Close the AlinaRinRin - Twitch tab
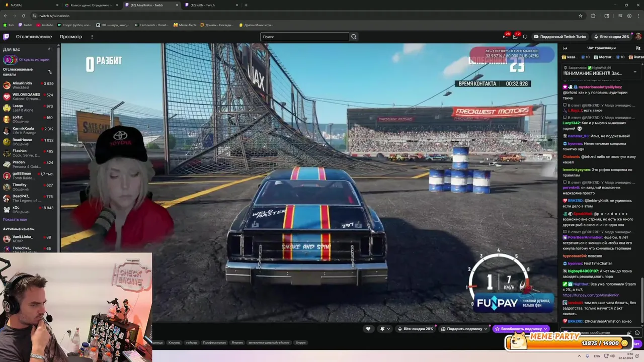The width and height of the screenshot is (644, 362). tap(177, 5)
